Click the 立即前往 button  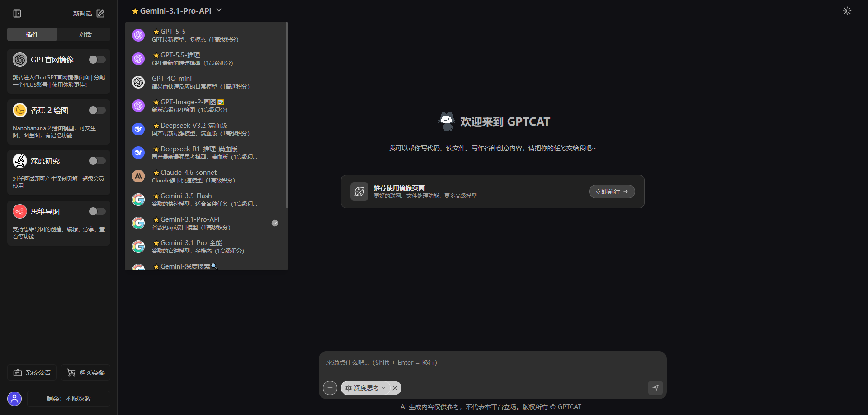coord(612,191)
